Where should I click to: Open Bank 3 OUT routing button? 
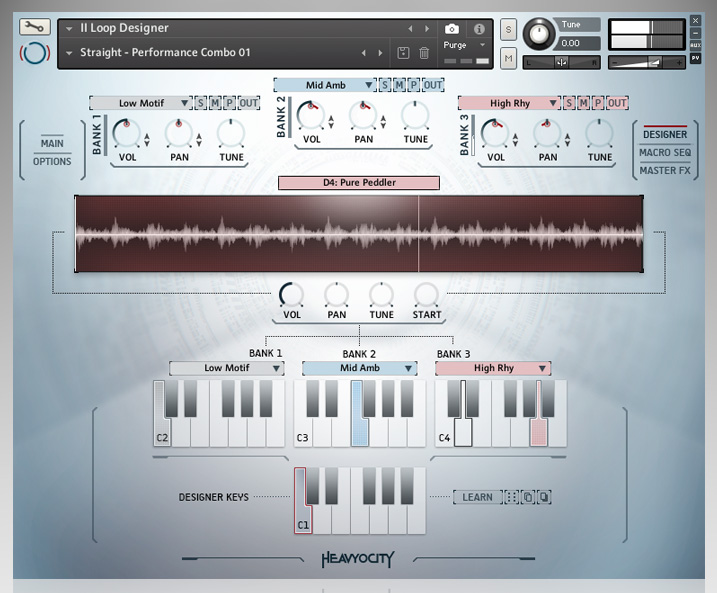point(617,103)
